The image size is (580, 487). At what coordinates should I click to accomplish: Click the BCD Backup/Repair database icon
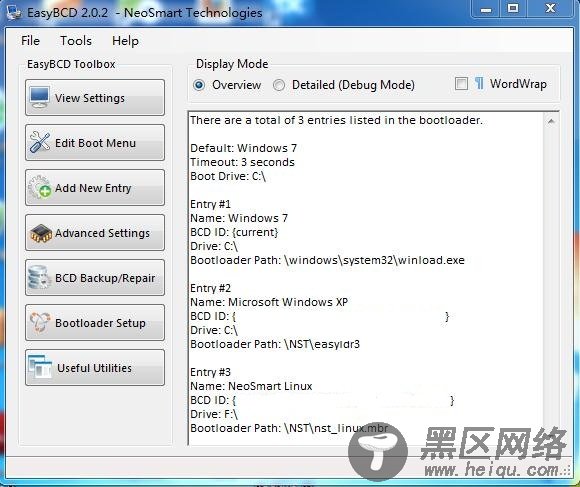pyautogui.click(x=40, y=277)
